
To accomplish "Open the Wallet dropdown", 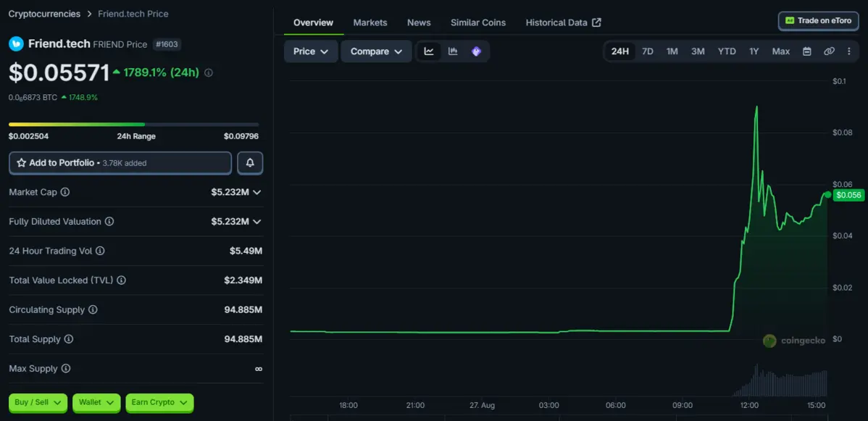I will 96,403.
